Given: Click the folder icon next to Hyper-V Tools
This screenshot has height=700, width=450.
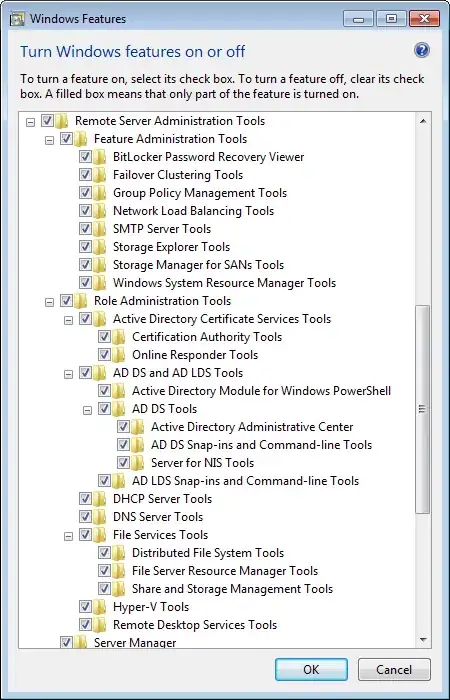Looking at the screenshot, I should tap(100, 607).
